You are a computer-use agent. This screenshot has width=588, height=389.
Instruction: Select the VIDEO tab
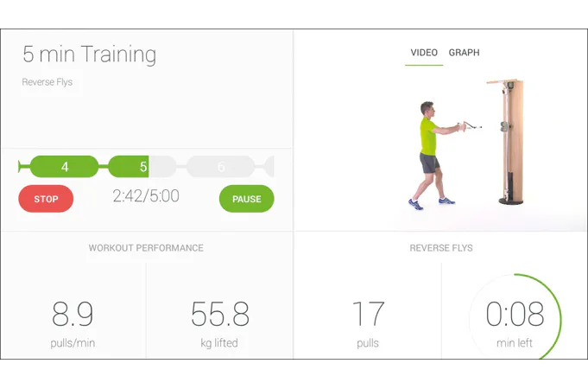[424, 53]
